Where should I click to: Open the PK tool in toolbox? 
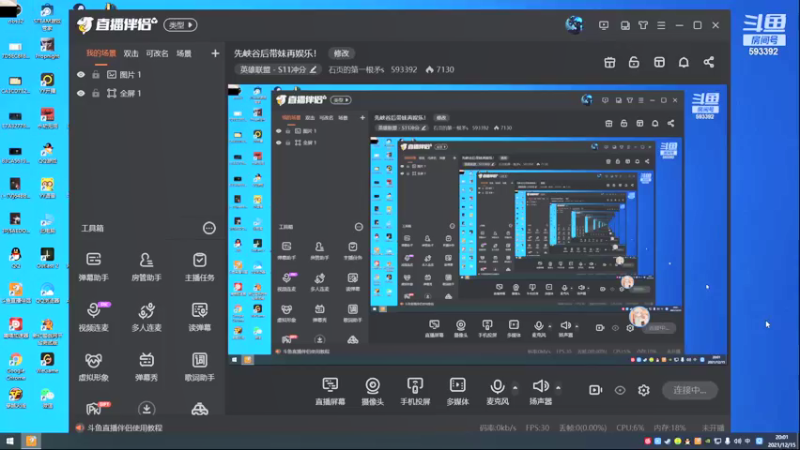96,408
